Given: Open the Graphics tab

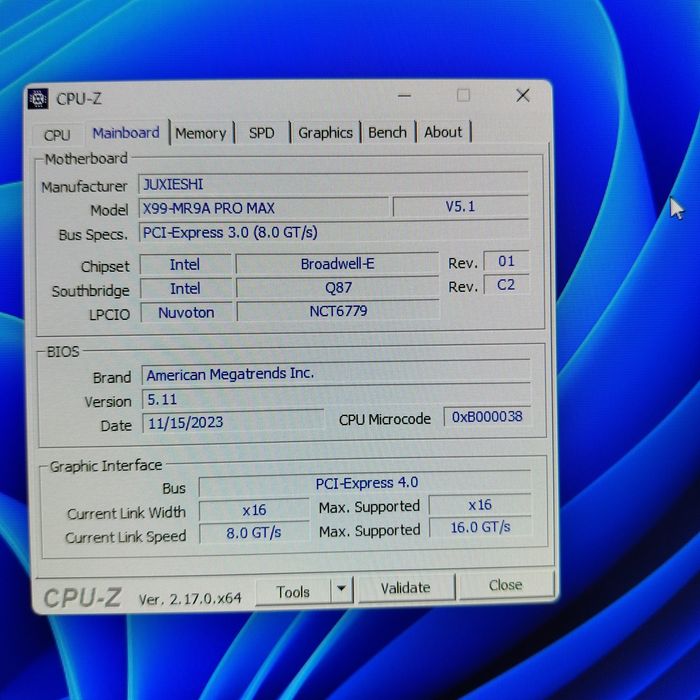Looking at the screenshot, I should point(325,133).
